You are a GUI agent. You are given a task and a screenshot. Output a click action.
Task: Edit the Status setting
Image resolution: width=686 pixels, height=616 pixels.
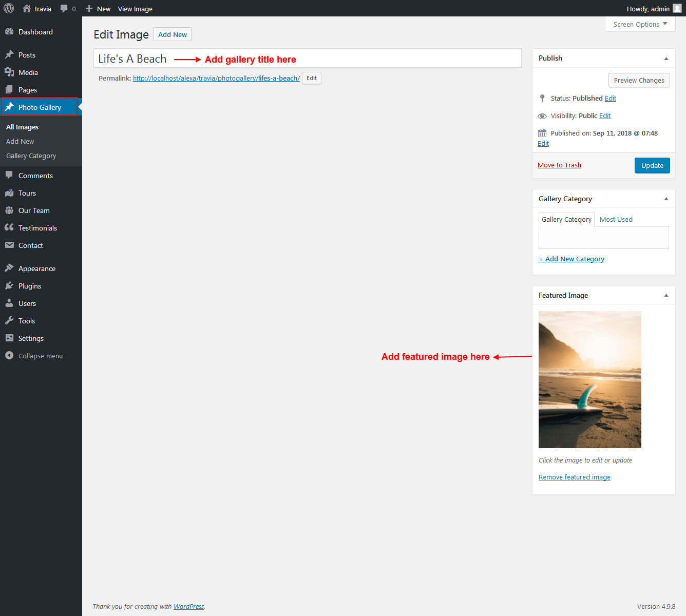coord(611,98)
